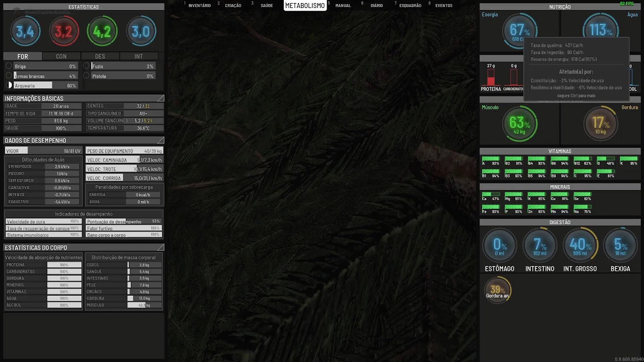Select the DES attribute tab
This screenshot has height=362, width=644.
point(100,56)
